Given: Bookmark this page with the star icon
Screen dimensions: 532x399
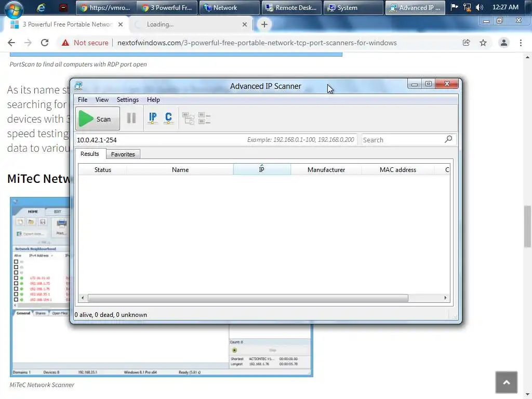Looking at the screenshot, I should [483, 43].
